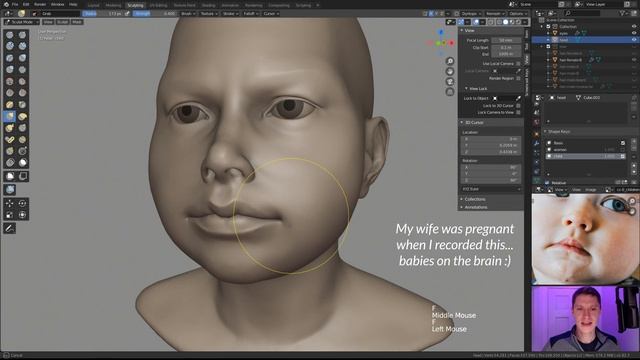Open the Render menu
Screen dimensions: 640x360
pos(40,4)
